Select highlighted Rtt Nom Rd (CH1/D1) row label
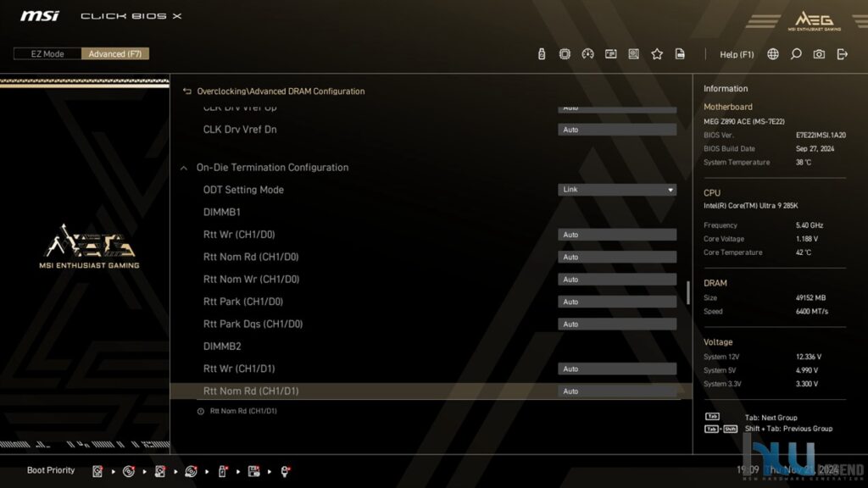Viewport: 868px width, 488px height. [251, 391]
